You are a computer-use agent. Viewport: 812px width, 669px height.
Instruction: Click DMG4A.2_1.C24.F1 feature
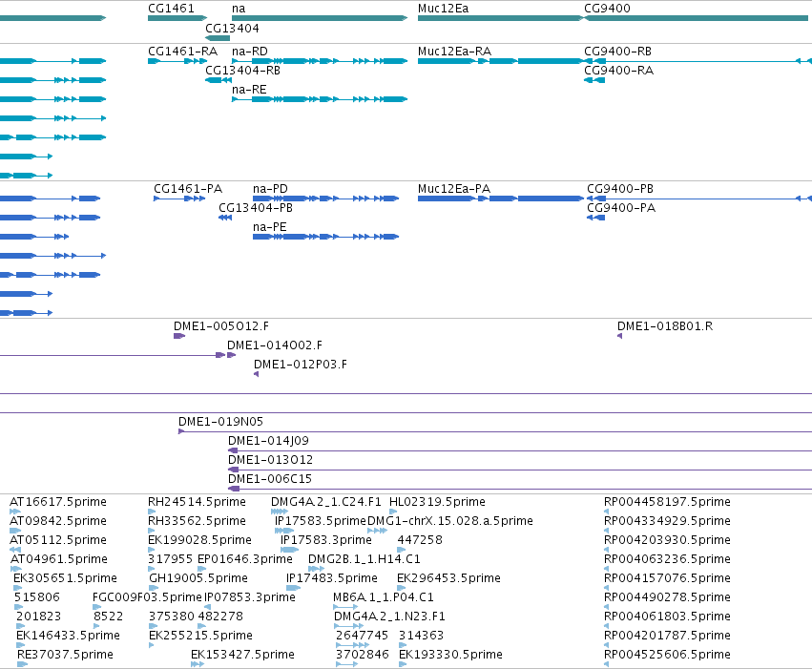coord(280,512)
